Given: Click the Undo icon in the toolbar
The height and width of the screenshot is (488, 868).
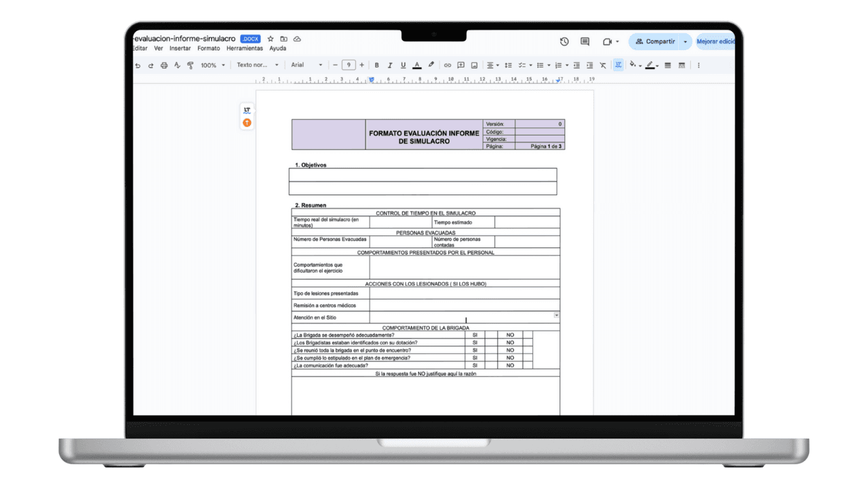Looking at the screenshot, I should coord(137,65).
